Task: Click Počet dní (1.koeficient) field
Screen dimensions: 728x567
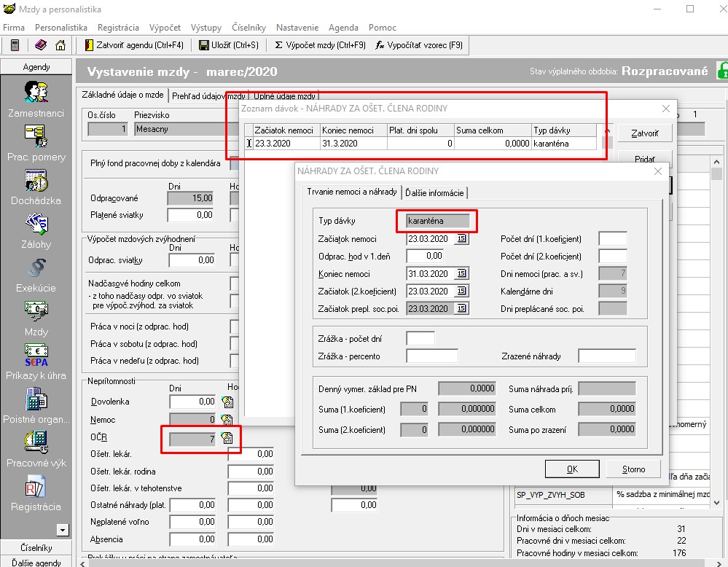Action: coord(613,239)
